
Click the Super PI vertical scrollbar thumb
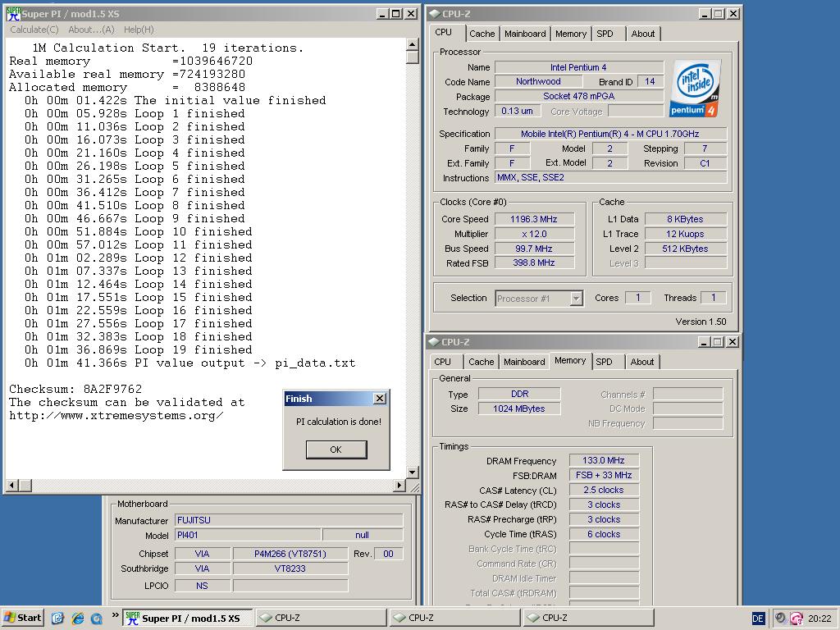point(412,57)
